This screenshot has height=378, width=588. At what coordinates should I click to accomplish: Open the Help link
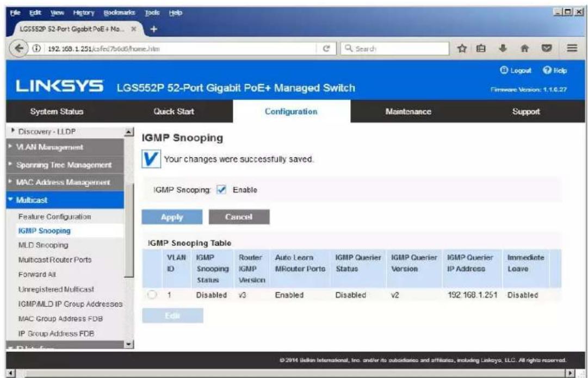555,71
